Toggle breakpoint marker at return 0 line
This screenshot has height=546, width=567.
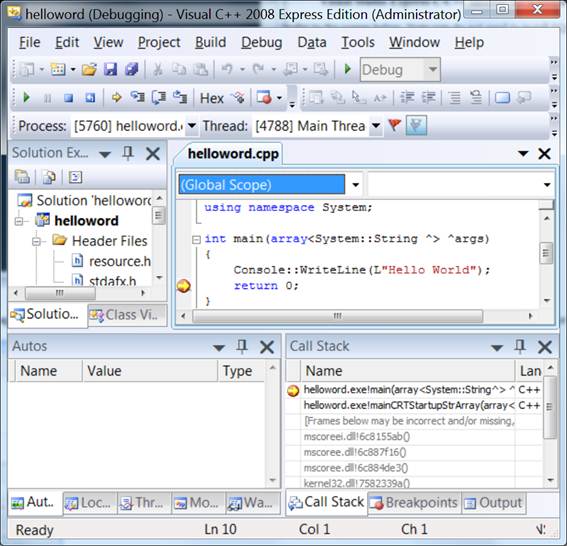(184, 286)
